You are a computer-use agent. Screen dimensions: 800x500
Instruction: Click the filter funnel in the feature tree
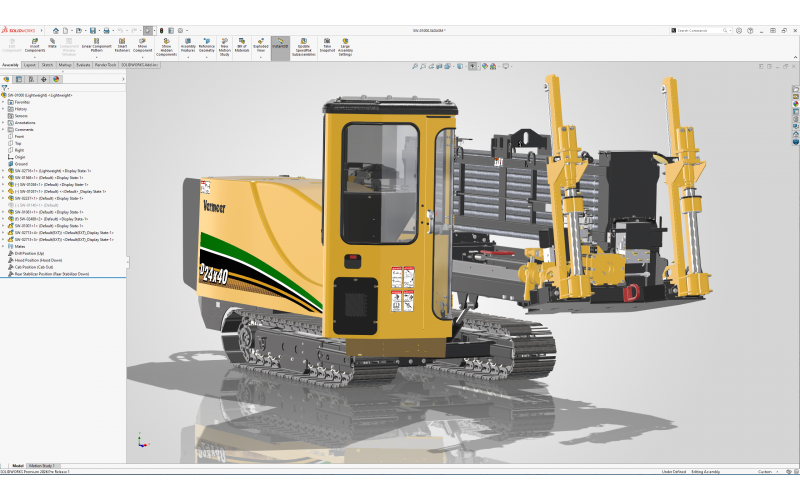point(5,88)
